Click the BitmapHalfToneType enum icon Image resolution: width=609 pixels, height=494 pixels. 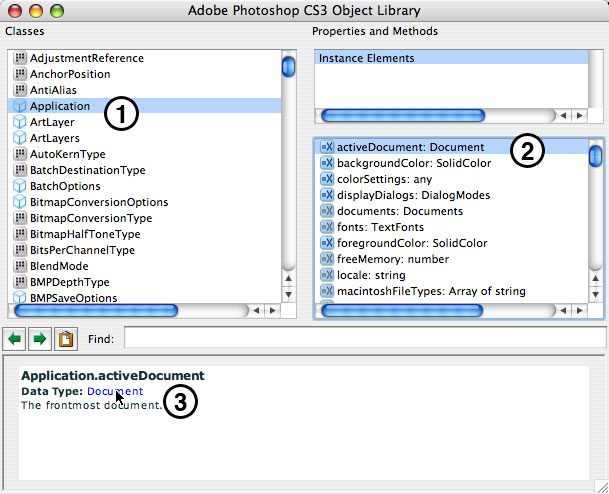[20, 234]
